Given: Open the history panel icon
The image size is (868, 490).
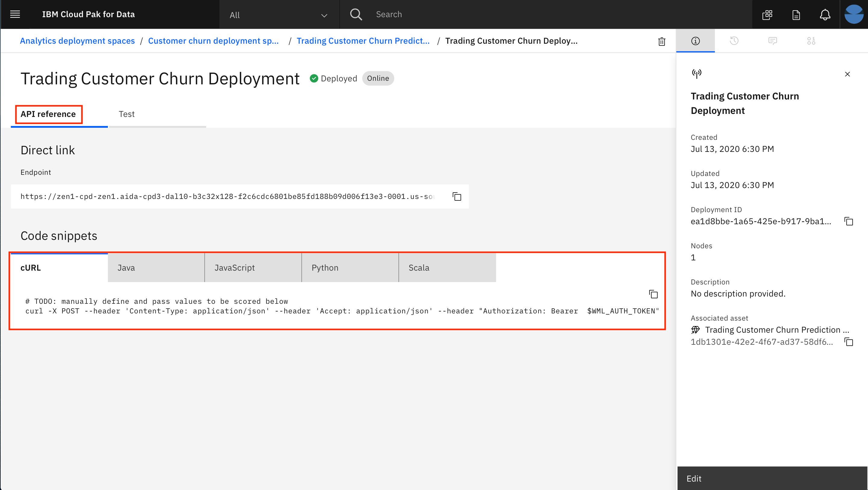Looking at the screenshot, I should pyautogui.click(x=734, y=41).
